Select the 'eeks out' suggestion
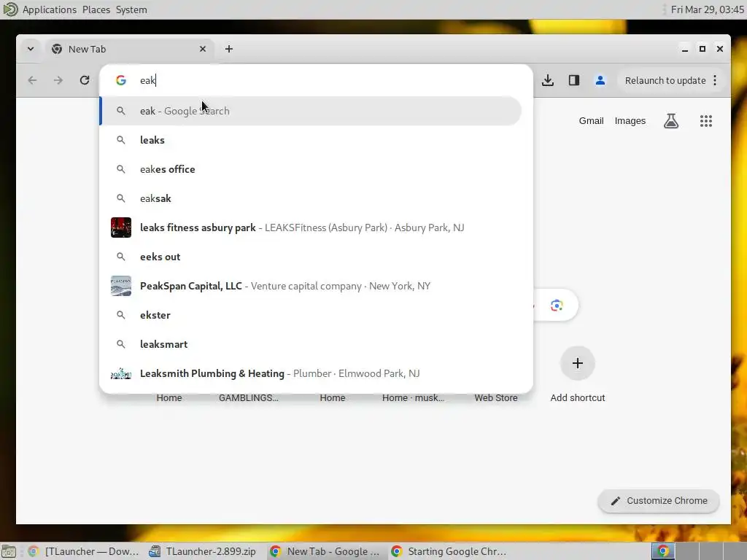The image size is (747, 560). click(x=311, y=257)
